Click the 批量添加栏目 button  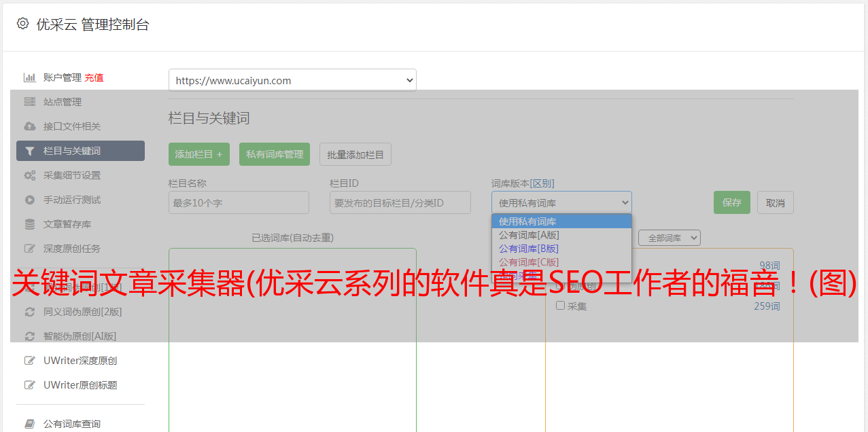pyautogui.click(x=355, y=154)
